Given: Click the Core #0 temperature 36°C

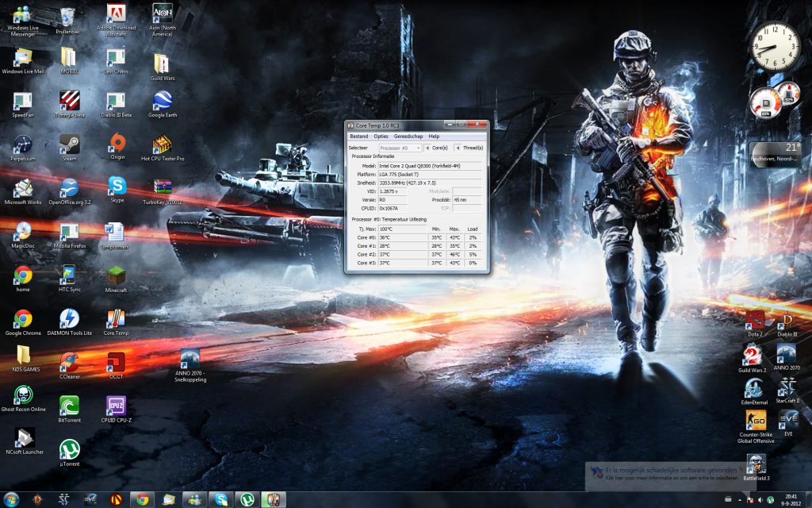Looking at the screenshot, I should [x=402, y=237].
